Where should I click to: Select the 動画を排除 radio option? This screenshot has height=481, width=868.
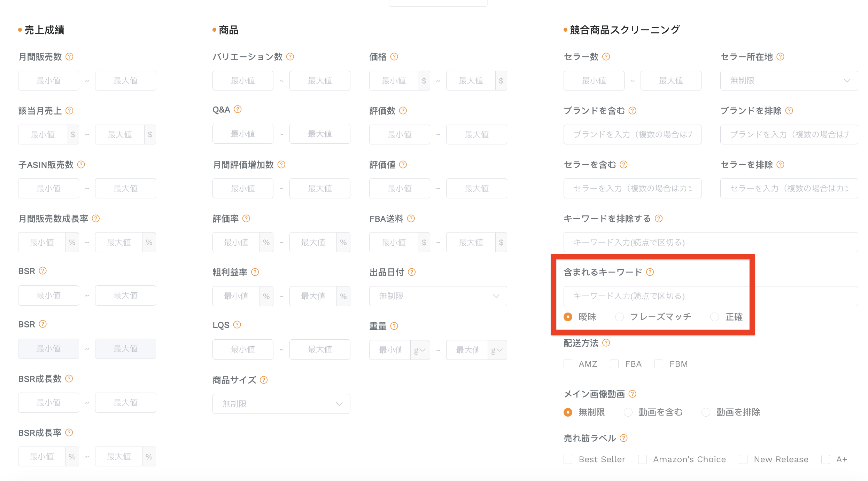click(706, 412)
